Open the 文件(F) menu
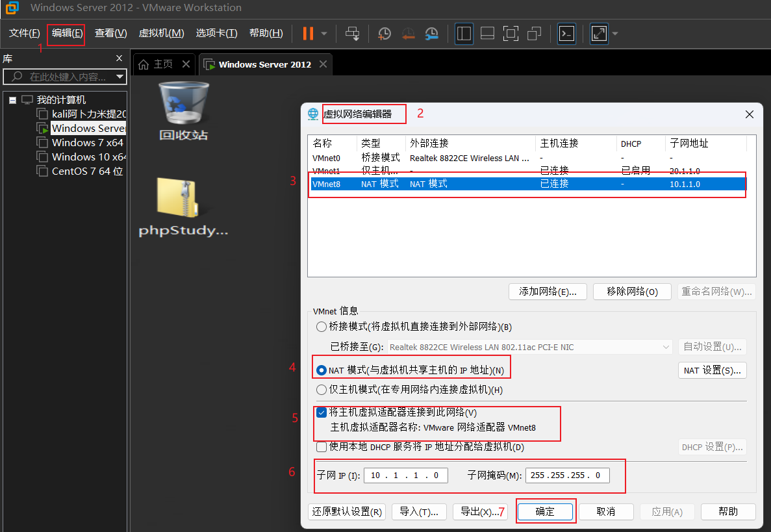 24,33
